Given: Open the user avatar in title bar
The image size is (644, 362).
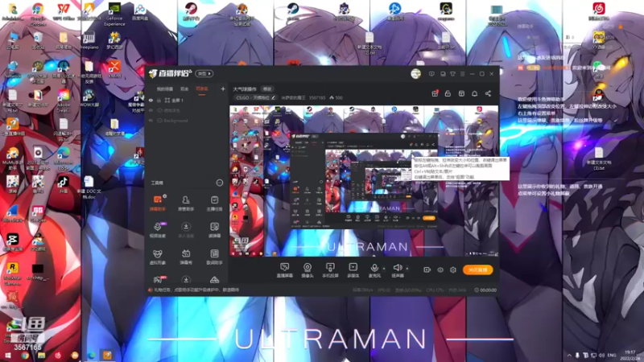Looking at the screenshot, I should [415, 74].
